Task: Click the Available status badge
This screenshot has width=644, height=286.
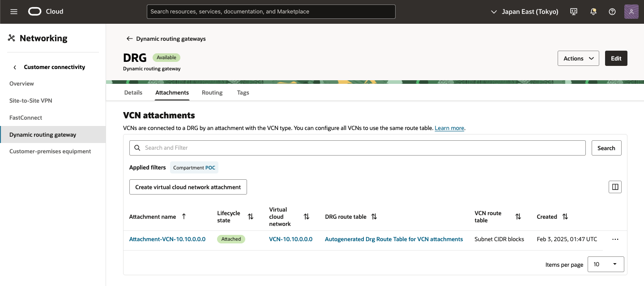Action: point(166,58)
